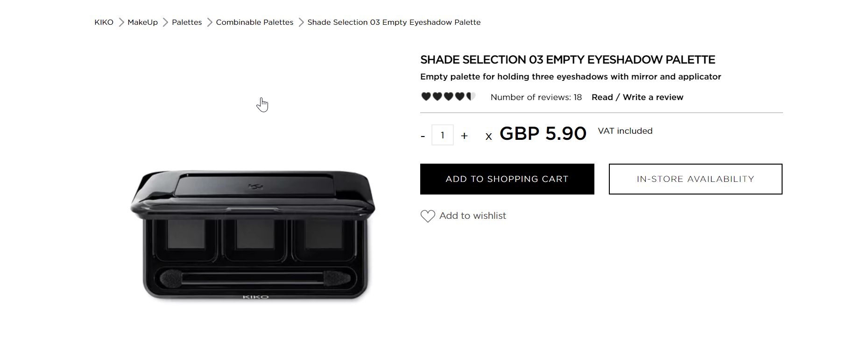
Task: Click the first rating heart
Action: (426, 97)
